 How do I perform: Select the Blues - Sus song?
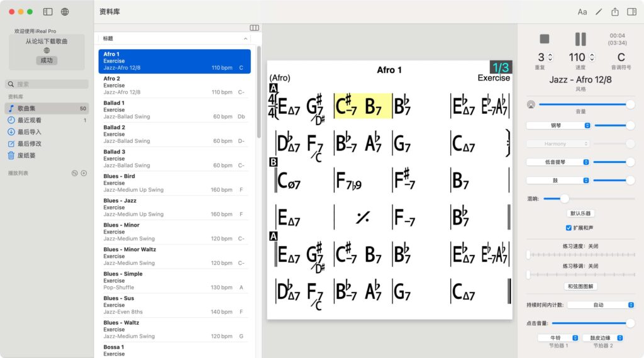(x=175, y=305)
